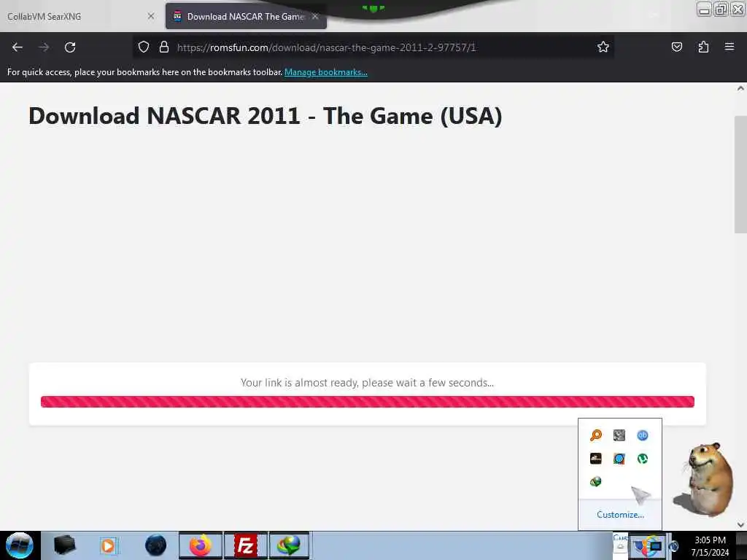Click the vertical scrollbar thumb
Viewport: 747px width, 560px height.
click(740, 174)
